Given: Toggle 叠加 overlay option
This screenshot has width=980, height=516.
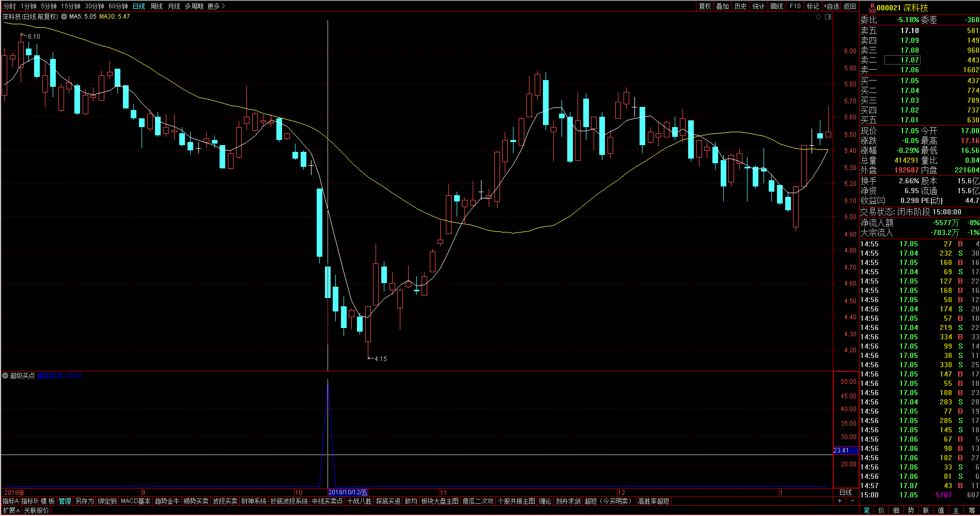Looking at the screenshot, I should coord(722,6).
